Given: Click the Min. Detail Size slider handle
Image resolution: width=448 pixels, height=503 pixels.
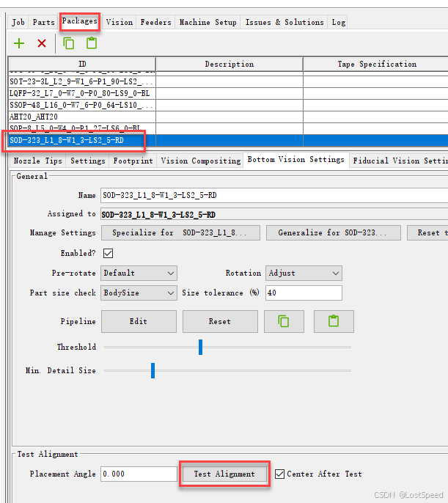Looking at the screenshot, I should click(x=153, y=370).
